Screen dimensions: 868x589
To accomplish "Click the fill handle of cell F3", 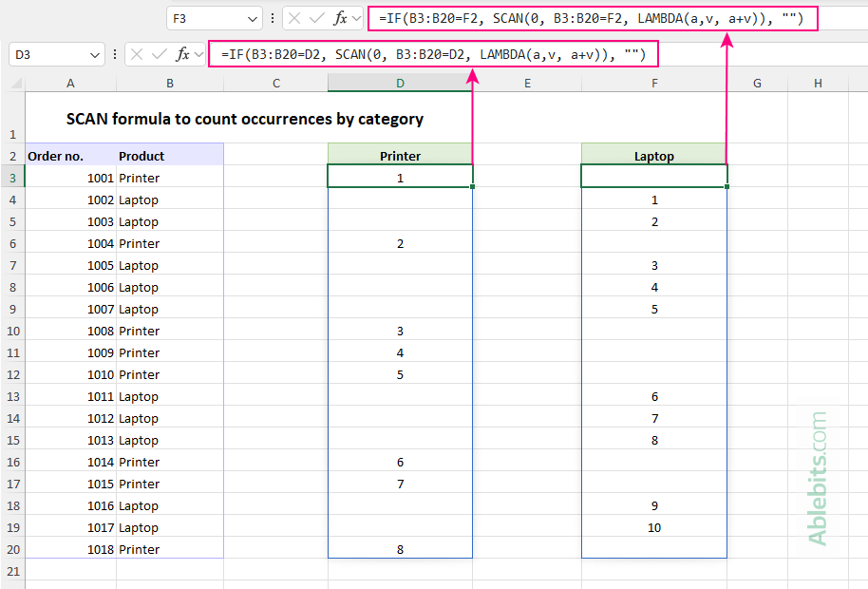I will coord(726,187).
